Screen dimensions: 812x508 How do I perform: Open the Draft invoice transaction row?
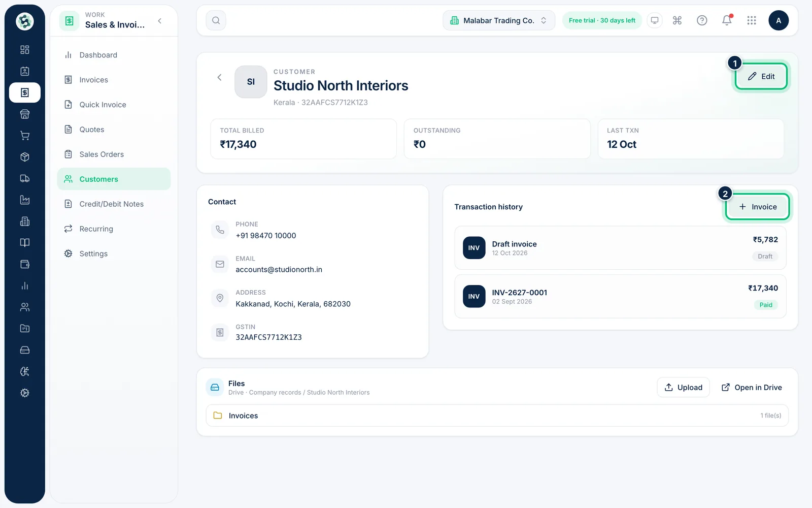coord(620,248)
